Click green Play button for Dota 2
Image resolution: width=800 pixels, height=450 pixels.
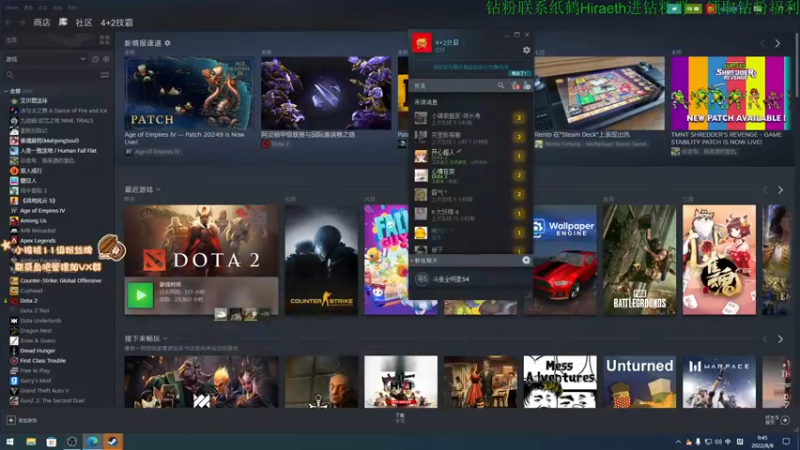140,295
